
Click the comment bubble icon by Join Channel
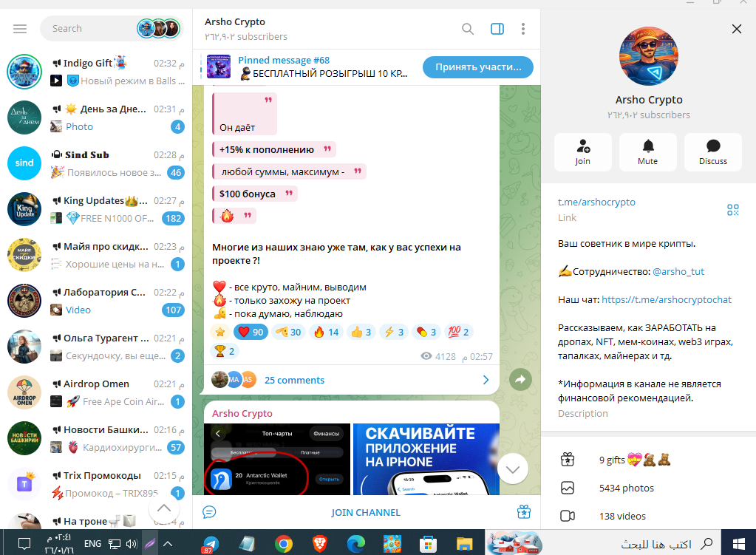pyautogui.click(x=209, y=512)
